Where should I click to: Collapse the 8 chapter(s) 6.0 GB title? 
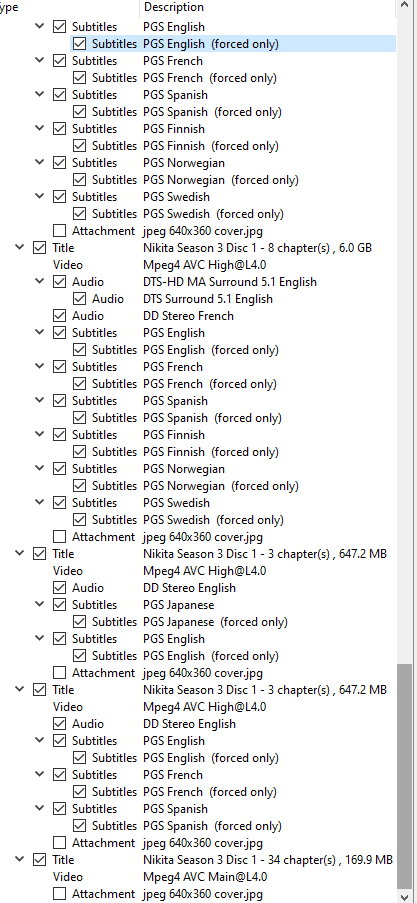[x=20, y=247]
